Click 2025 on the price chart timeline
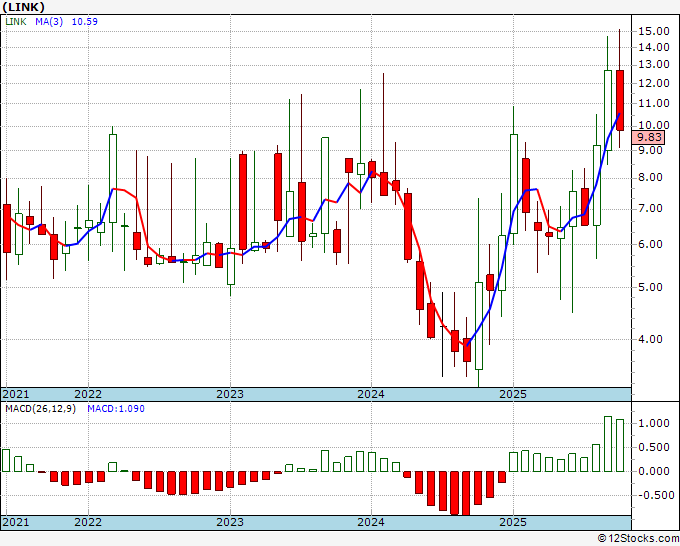Viewport: 680px width, 546px height. (x=512, y=394)
